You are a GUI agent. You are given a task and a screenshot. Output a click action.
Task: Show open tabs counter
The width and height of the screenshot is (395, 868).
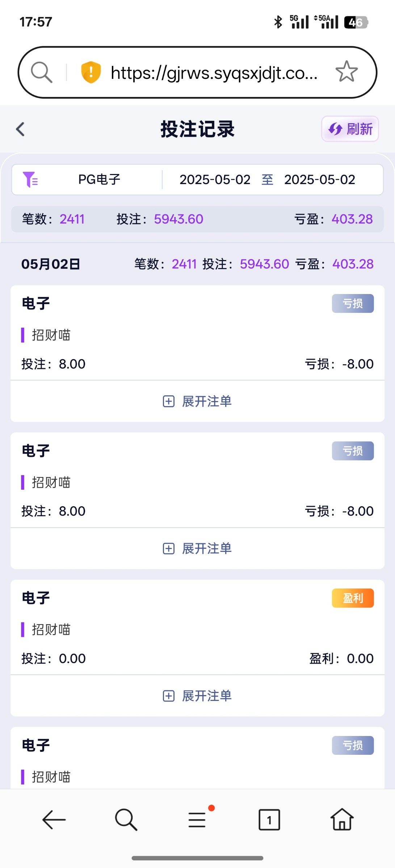point(269,820)
